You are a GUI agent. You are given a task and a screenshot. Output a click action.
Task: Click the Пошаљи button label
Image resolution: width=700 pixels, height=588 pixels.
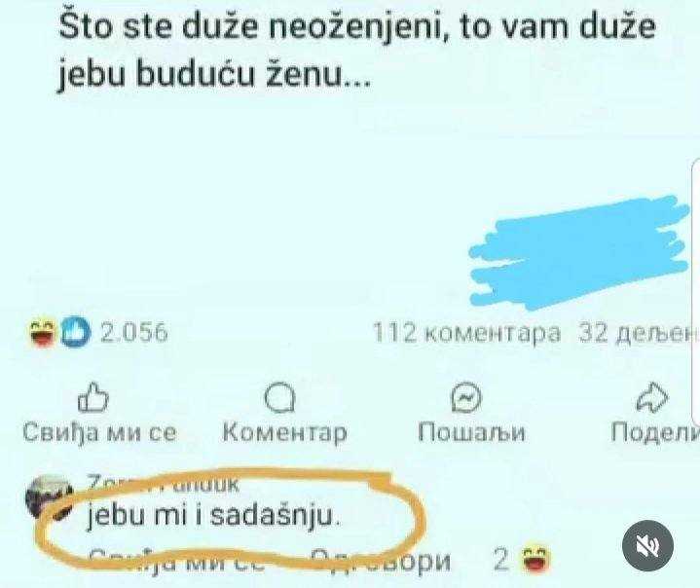471,431
